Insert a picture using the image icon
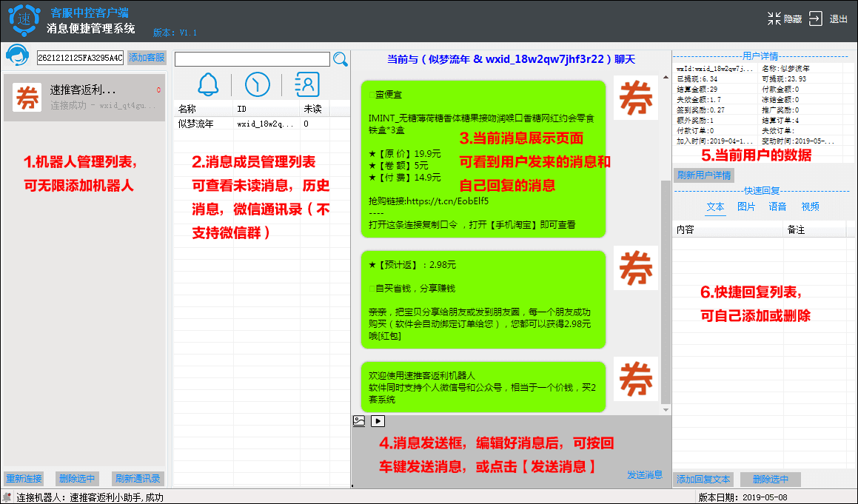This screenshot has width=858, height=504. (x=358, y=420)
